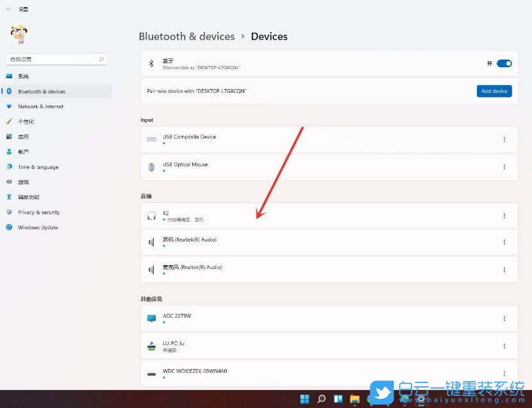Image resolution: width=532 pixels, height=408 pixels.
Task: Click Bluetooth & devices breadcrumb link
Action: point(187,37)
